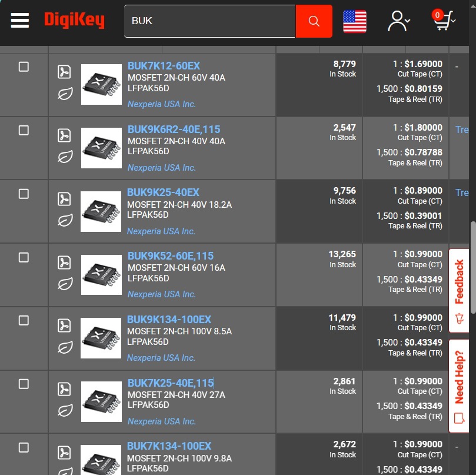Follow the Nexperia USA Inc. link under BUK9K25-40EX
The height and width of the screenshot is (475, 476).
point(161,231)
